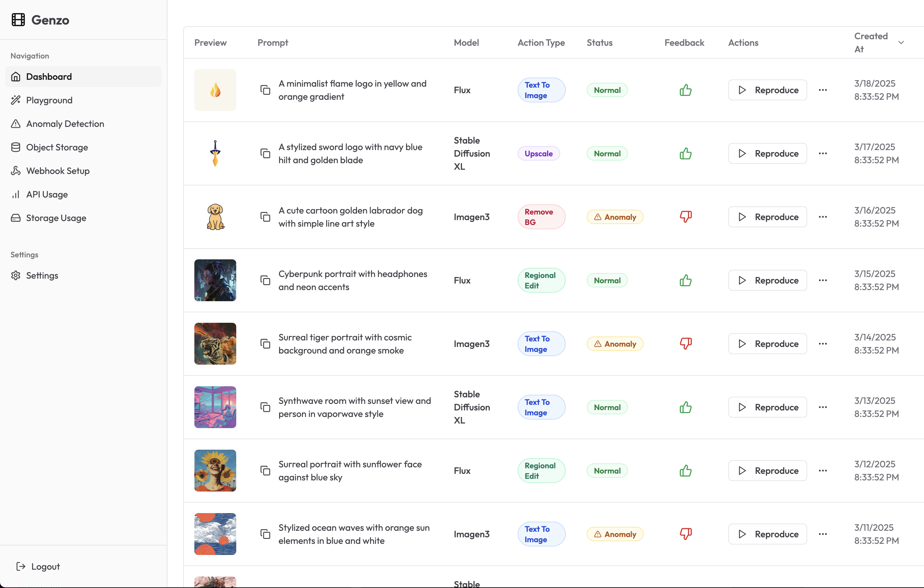The width and height of the screenshot is (924, 588).
Task: Click the Upscale action type badge
Action: tap(538, 153)
